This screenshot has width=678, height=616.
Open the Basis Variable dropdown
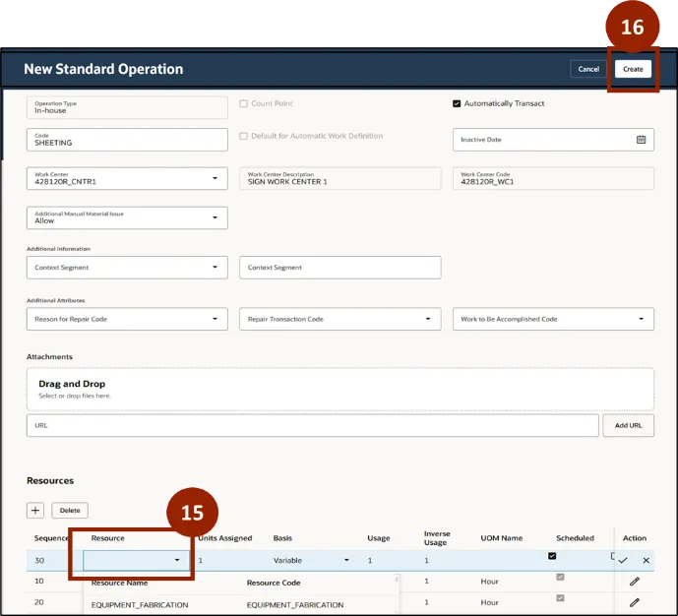pos(346,560)
